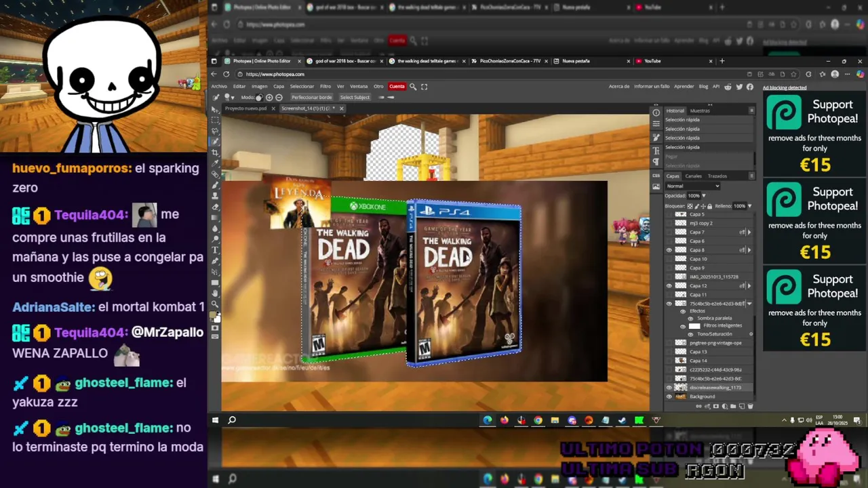Choose subtract-from-selection mode minus icon
The image size is (868, 488).
tap(279, 98)
